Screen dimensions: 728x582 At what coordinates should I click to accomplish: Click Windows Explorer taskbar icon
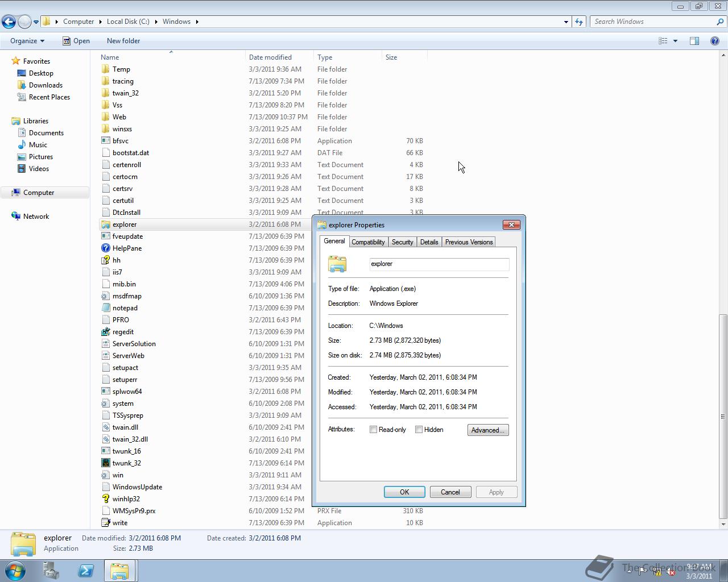coord(119,571)
